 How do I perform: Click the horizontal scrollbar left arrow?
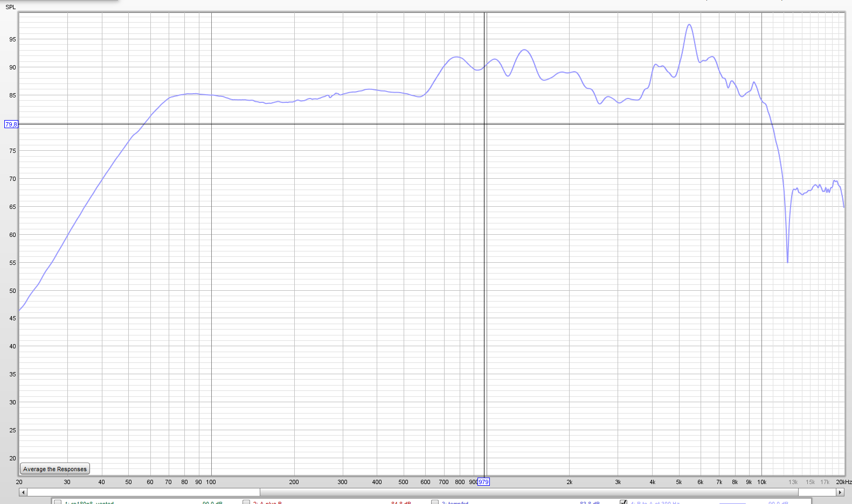tap(23, 492)
